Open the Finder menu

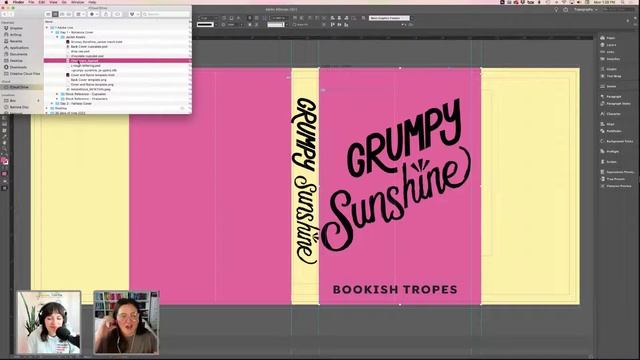(x=18, y=2)
